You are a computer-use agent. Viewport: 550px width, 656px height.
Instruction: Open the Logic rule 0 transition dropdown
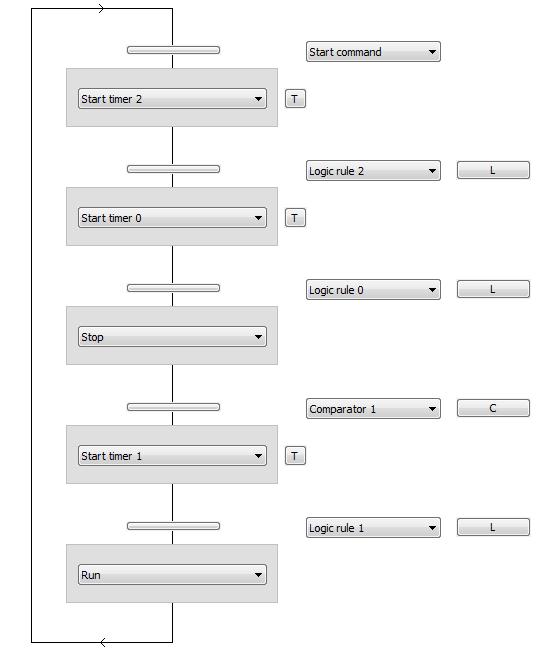click(x=373, y=290)
